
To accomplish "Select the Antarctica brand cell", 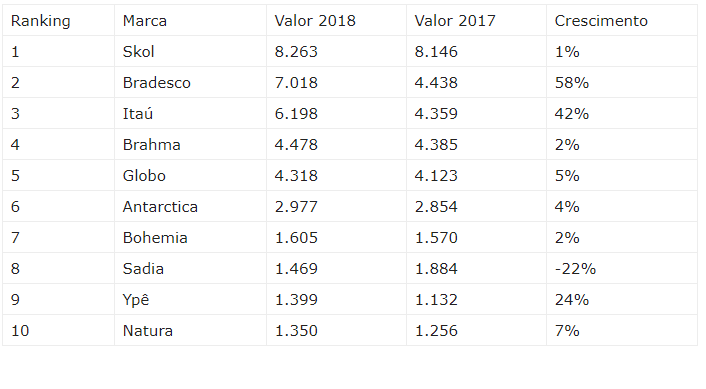I will (x=190, y=207).
